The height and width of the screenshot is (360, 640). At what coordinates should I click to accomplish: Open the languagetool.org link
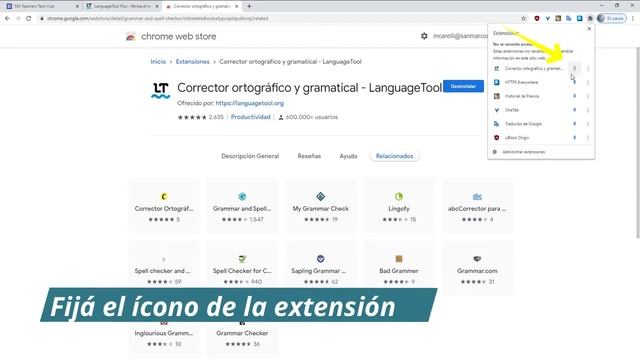(x=249, y=103)
